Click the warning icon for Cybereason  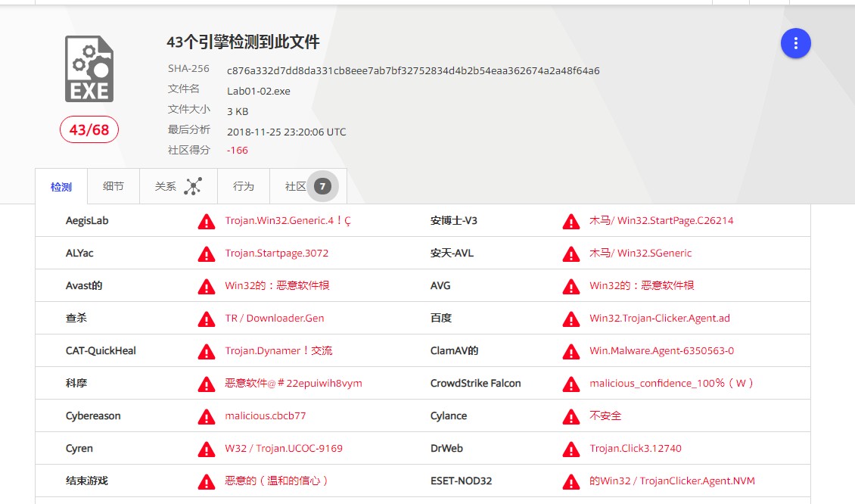click(206, 417)
